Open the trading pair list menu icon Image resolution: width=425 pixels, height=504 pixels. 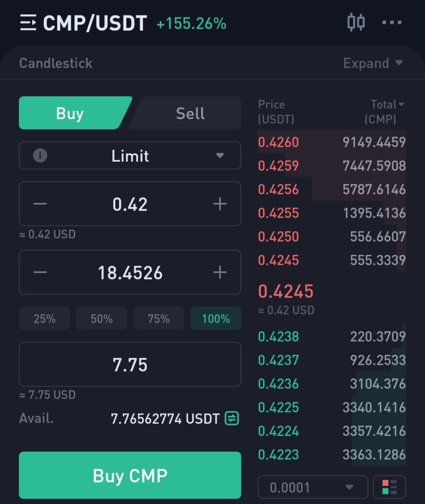28,23
